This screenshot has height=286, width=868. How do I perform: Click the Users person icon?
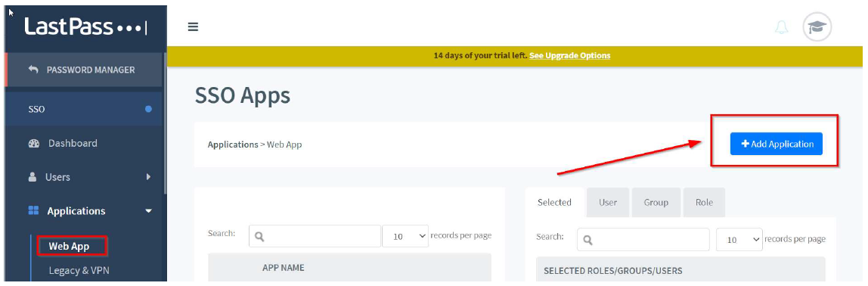point(33,177)
